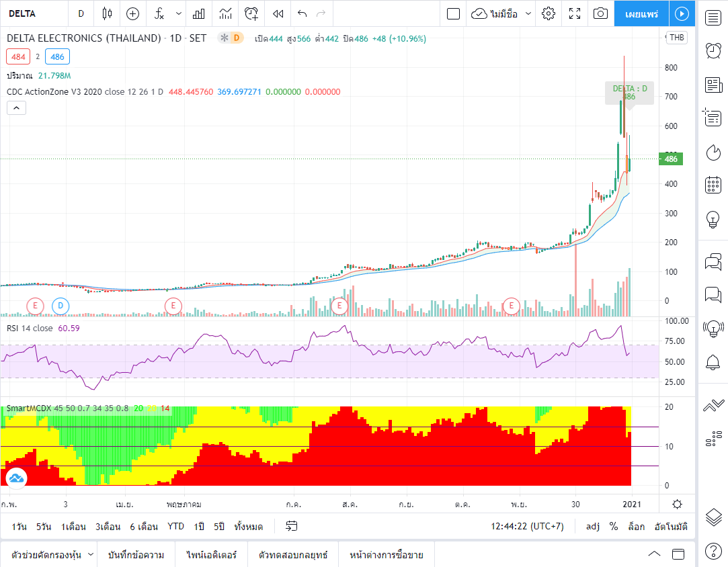Click the E marker near พฤษภาคม
This screenshot has width=728, height=567.
[x=173, y=306]
